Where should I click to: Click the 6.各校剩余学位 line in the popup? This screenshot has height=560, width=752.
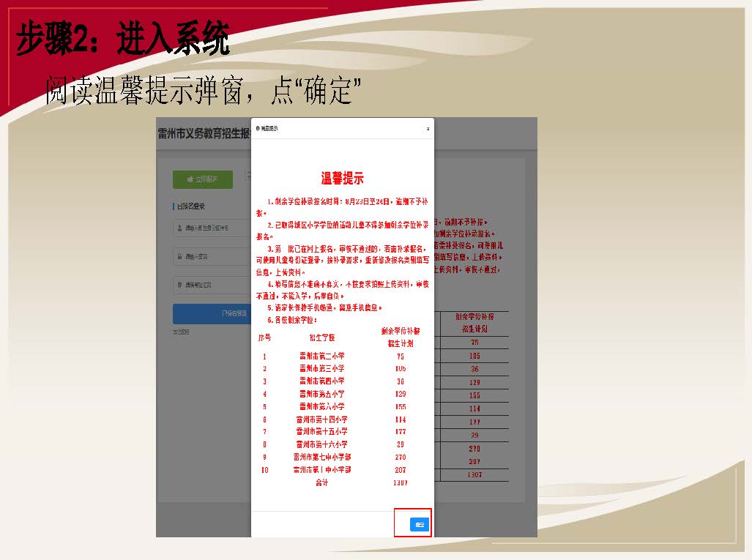[x=292, y=320]
